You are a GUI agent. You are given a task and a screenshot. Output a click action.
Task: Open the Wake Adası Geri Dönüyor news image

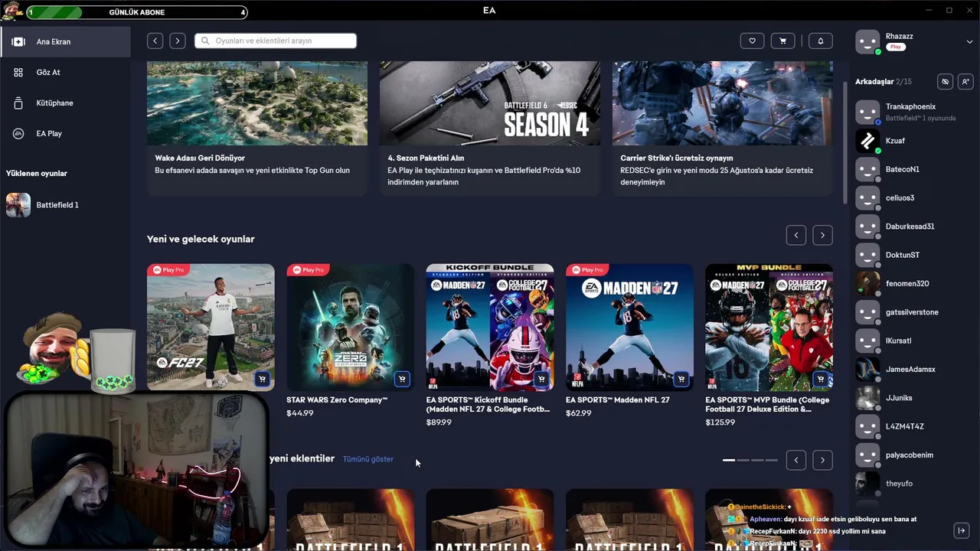coord(257,103)
